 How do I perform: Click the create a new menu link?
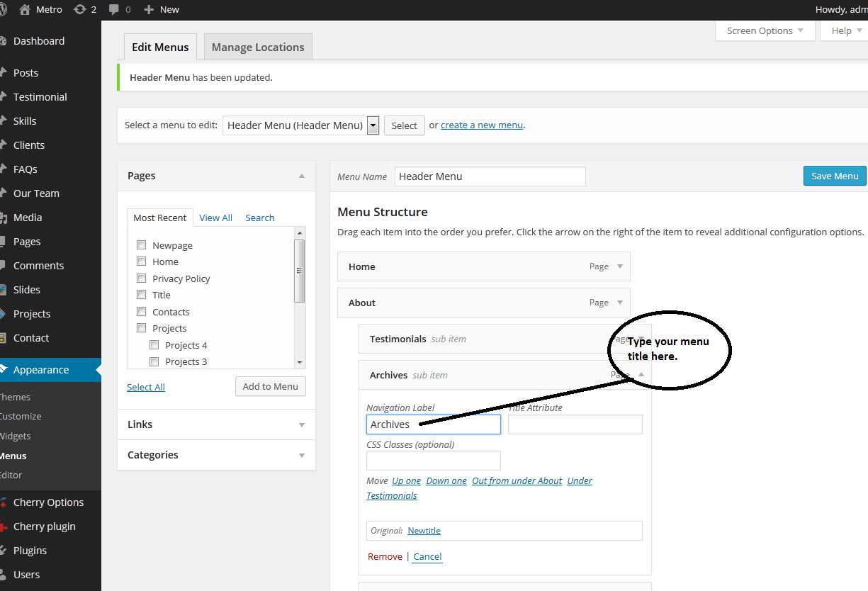coord(481,125)
